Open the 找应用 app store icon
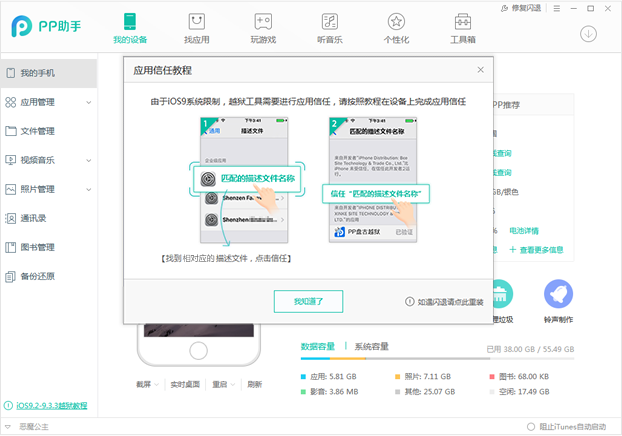 pyautogui.click(x=196, y=21)
